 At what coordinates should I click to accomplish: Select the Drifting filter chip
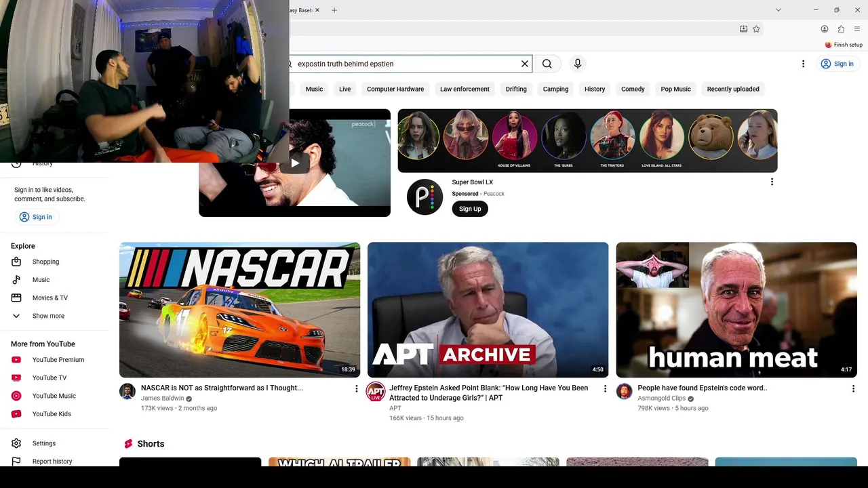tap(516, 89)
